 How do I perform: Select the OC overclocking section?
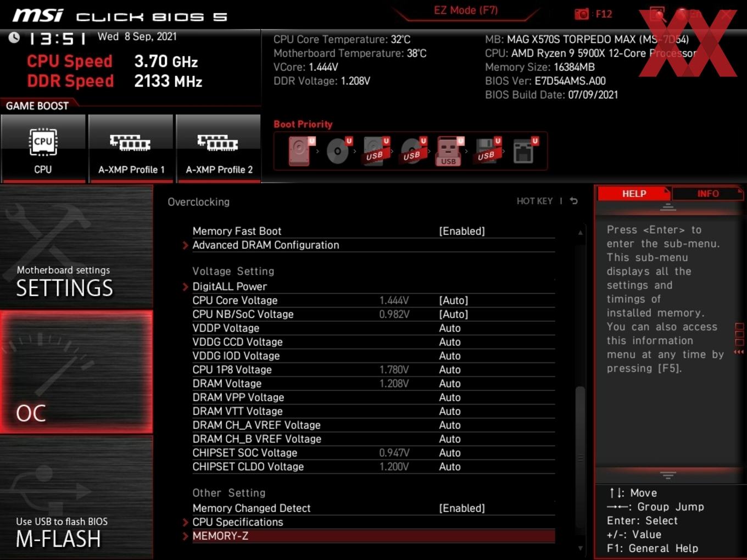pos(76,372)
